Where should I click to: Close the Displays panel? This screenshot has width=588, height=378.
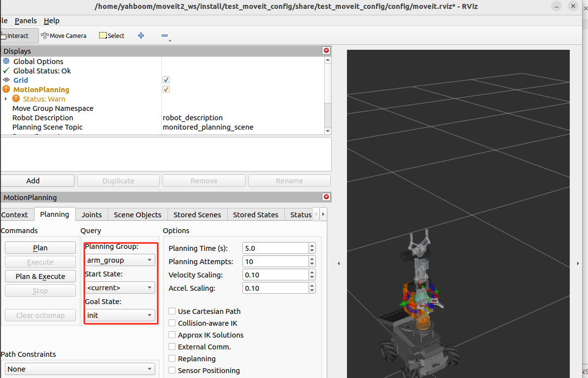click(x=326, y=50)
